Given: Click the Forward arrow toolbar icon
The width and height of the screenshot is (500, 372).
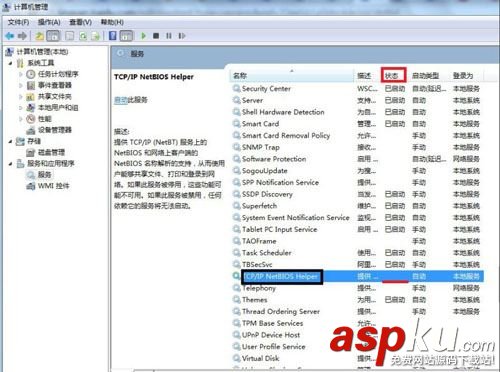Looking at the screenshot, I should (x=22, y=36).
